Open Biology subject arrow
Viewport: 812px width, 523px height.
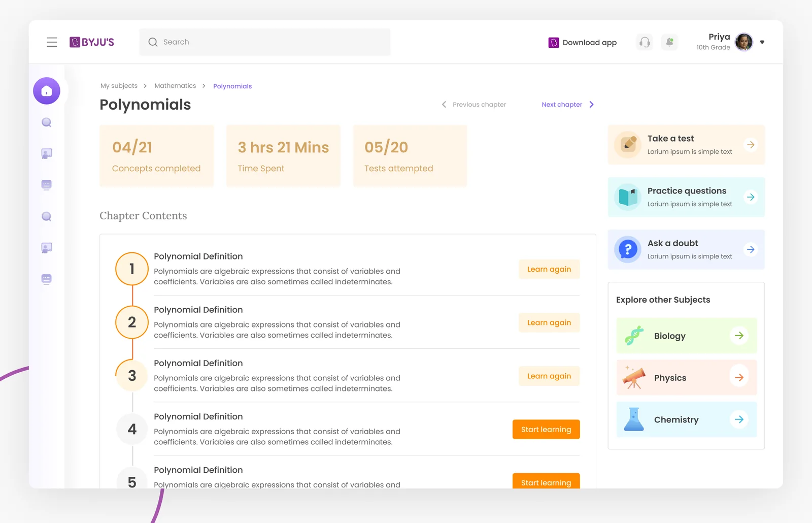[739, 336]
